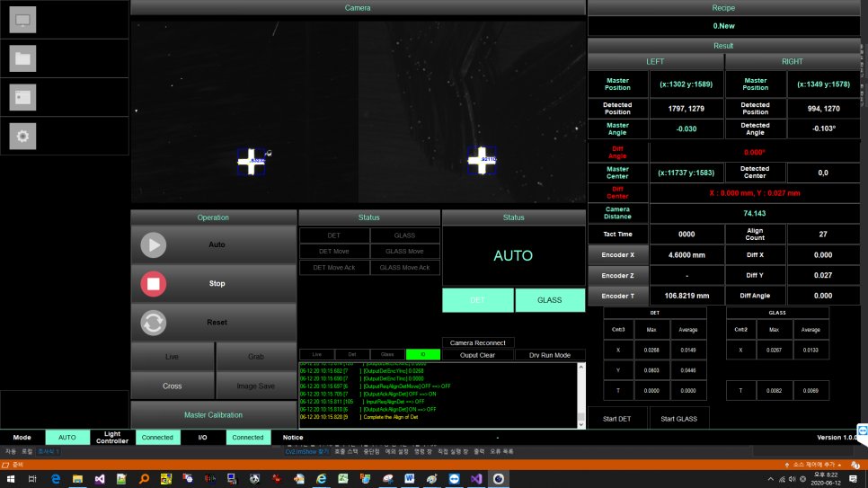Switch to the Live log tab

click(x=316, y=354)
